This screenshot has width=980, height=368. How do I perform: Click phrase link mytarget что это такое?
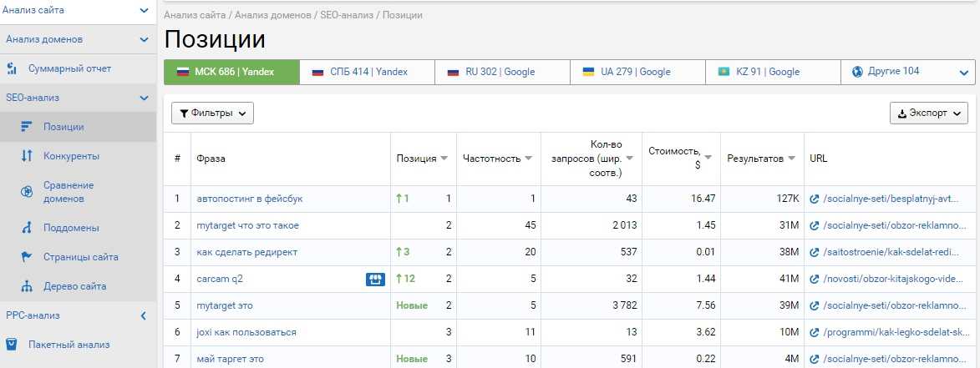(247, 226)
